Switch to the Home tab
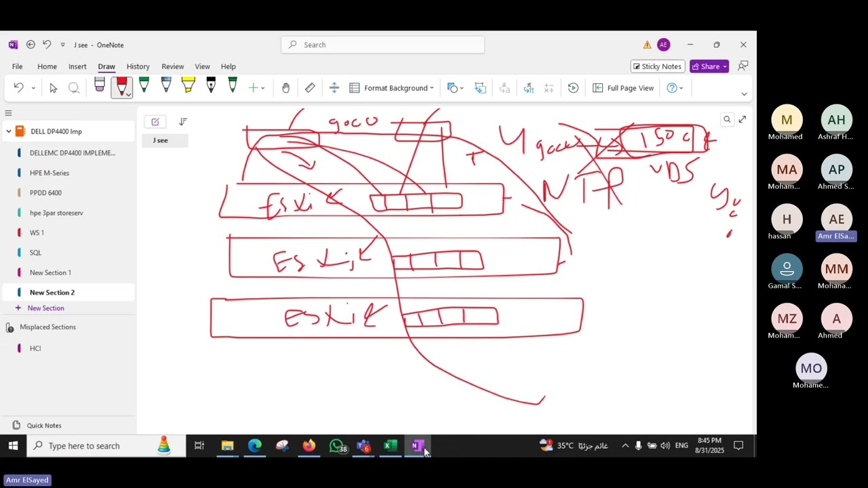The width and height of the screenshot is (868, 488). point(47,66)
